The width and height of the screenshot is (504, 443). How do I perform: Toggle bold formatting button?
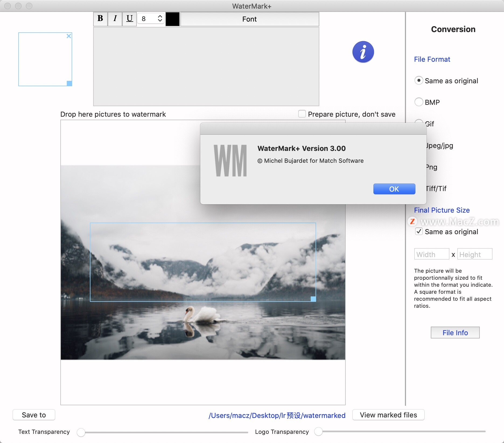pos(100,19)
